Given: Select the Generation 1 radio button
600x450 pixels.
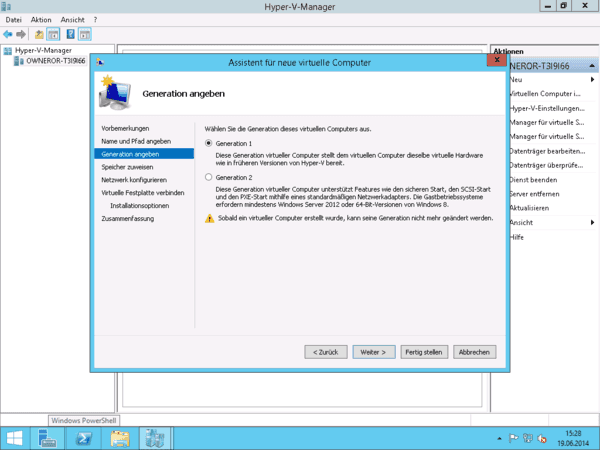Looking at the screenshot, I should tap(209, 143).
